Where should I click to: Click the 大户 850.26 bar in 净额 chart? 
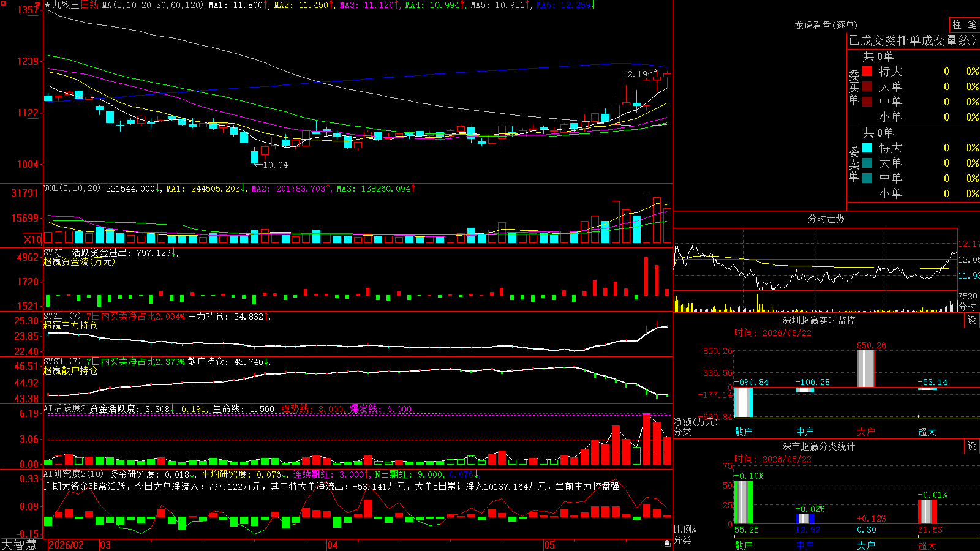[x=866, y=369]
